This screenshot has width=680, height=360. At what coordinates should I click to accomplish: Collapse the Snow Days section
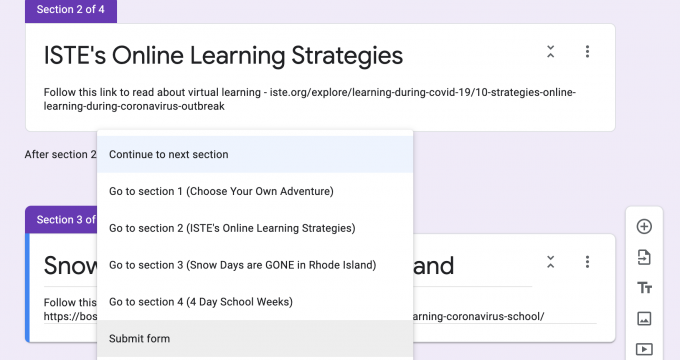550,262
